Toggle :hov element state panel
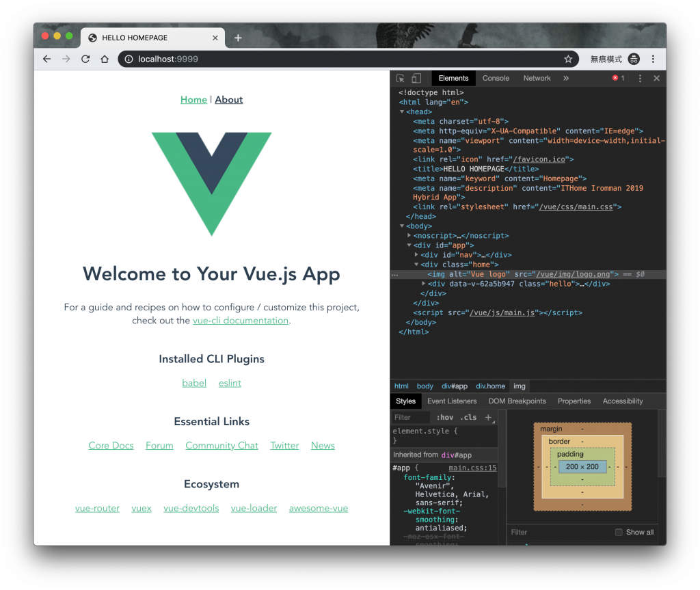 (x=444, y=417)
